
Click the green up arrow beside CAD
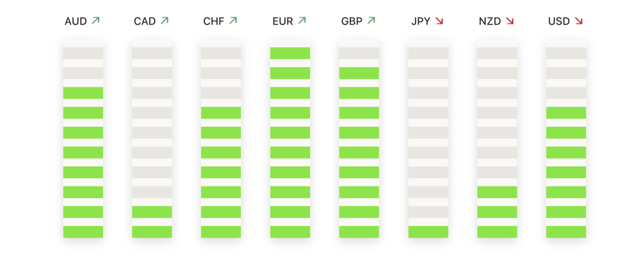pos(165,21)
